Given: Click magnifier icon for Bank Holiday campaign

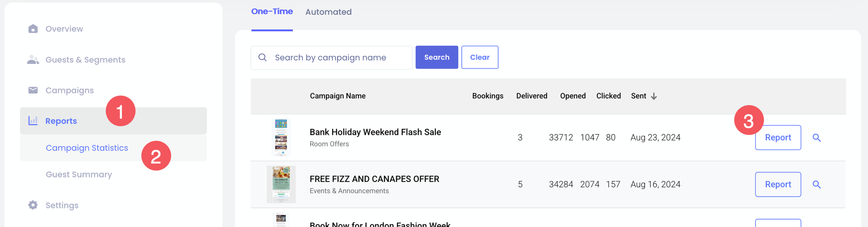Looking at the screenshot, I should click(816, 138).
